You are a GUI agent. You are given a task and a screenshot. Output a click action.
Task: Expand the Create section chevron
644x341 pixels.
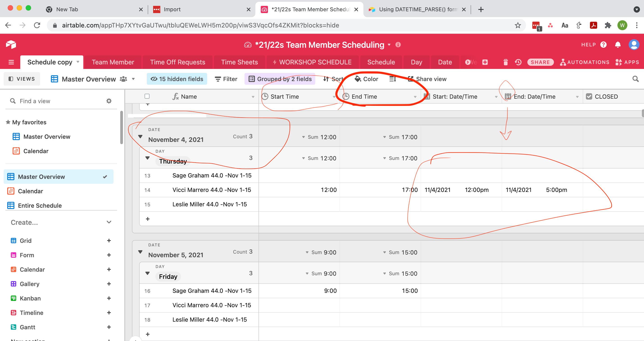(109, 222)
